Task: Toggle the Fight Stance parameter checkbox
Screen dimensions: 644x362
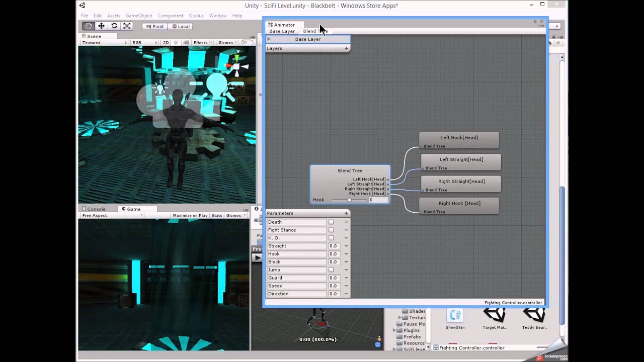Action: [x=331, y=230]
